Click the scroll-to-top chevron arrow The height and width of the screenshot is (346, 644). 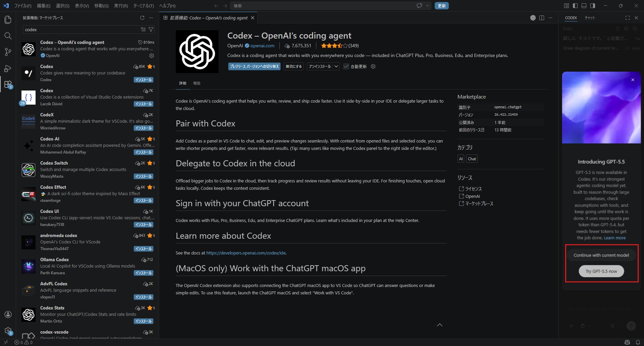439,325
